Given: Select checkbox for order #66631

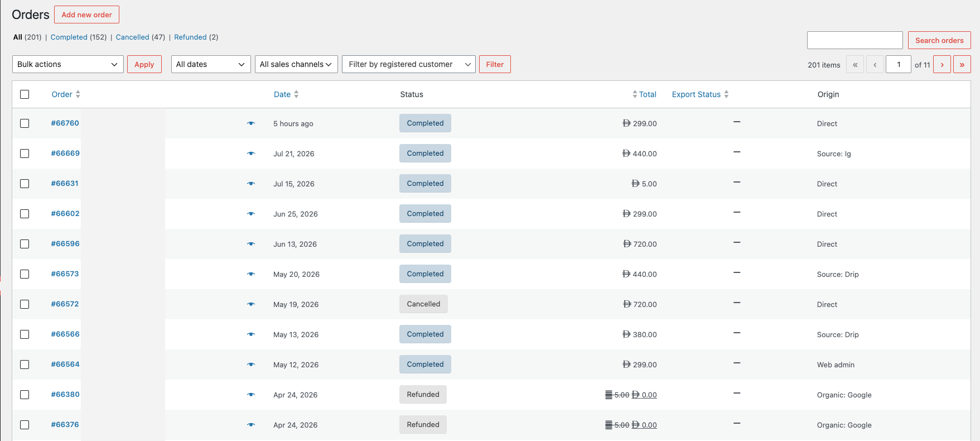Looking at the screenshot, I should pyautogui.click(x=25, y=184).
